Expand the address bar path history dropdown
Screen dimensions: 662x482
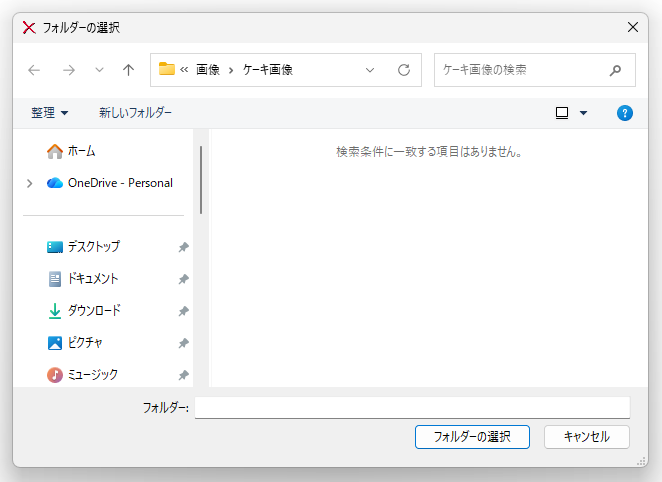tap(370, 70)
